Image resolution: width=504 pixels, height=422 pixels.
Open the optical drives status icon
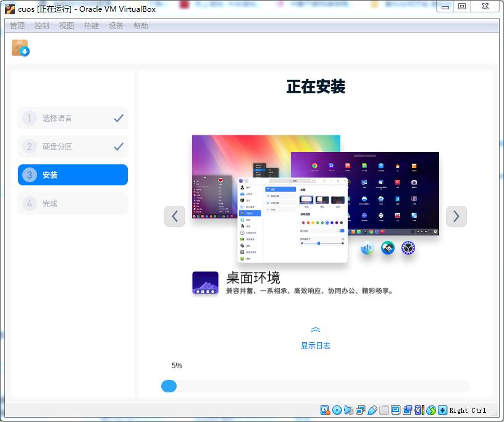pyautogui.click(x=337, y=410)
